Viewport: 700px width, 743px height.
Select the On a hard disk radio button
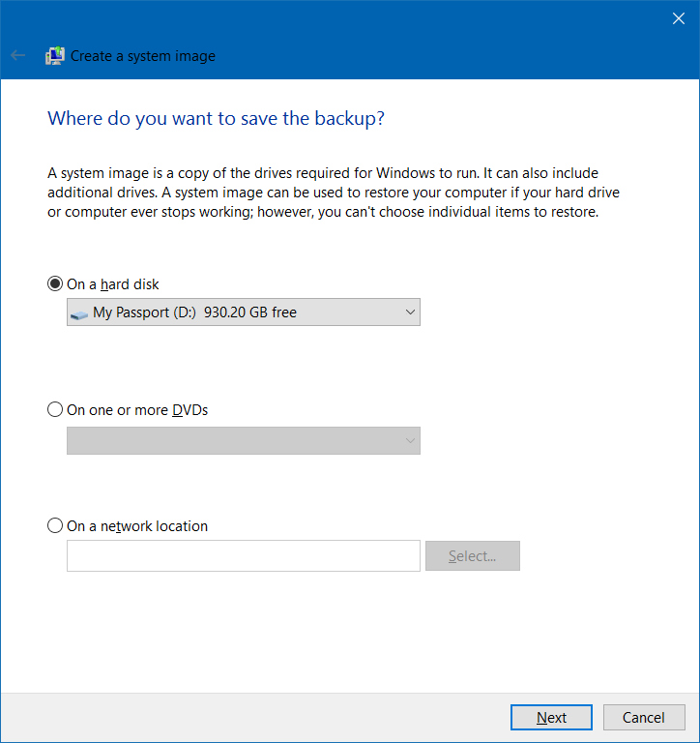(x=55, y=284)
